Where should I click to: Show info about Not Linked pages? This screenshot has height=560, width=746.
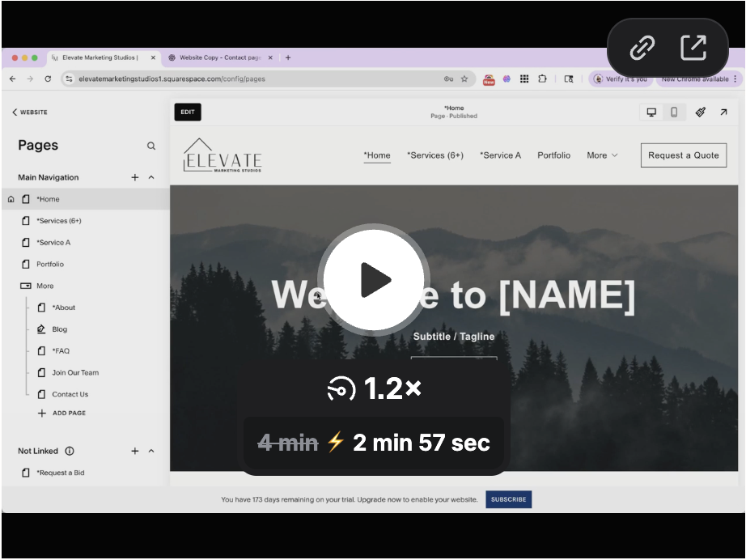tap(70, 451)
